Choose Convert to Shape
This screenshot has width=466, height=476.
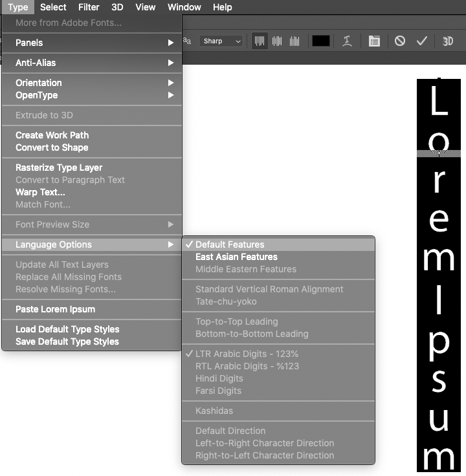pyautogui.click(x=92, y=147)
